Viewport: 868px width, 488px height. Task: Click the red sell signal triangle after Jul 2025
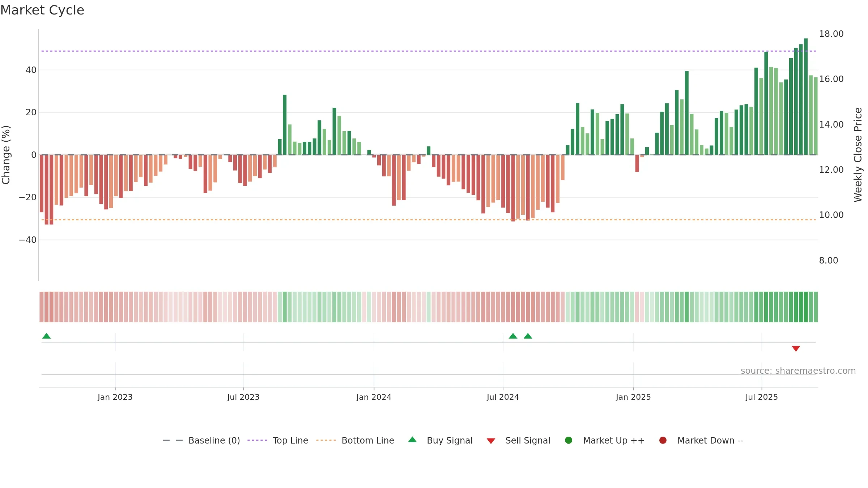pos(796,348)
